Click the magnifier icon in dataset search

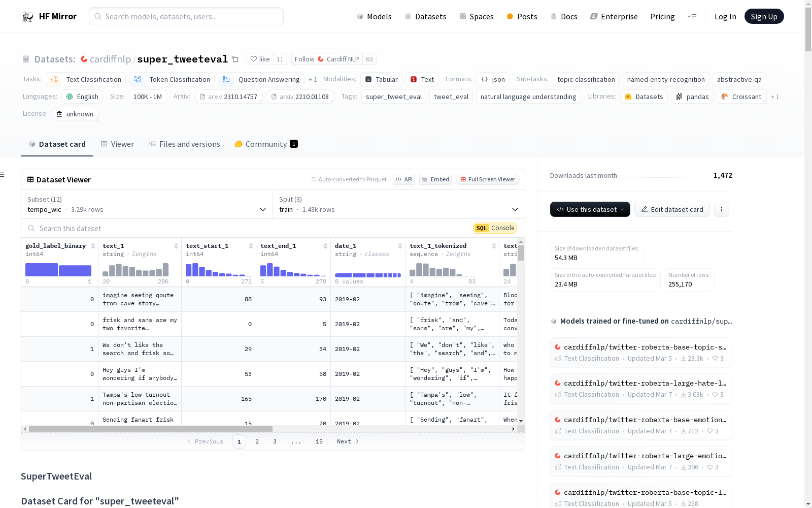(x=31, y=229)
